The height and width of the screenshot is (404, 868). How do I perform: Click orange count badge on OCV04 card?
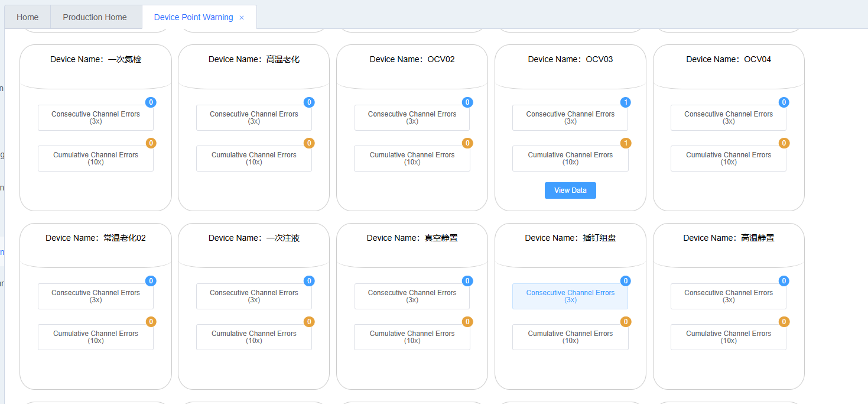pyautogui.click(x=784, y=143)
